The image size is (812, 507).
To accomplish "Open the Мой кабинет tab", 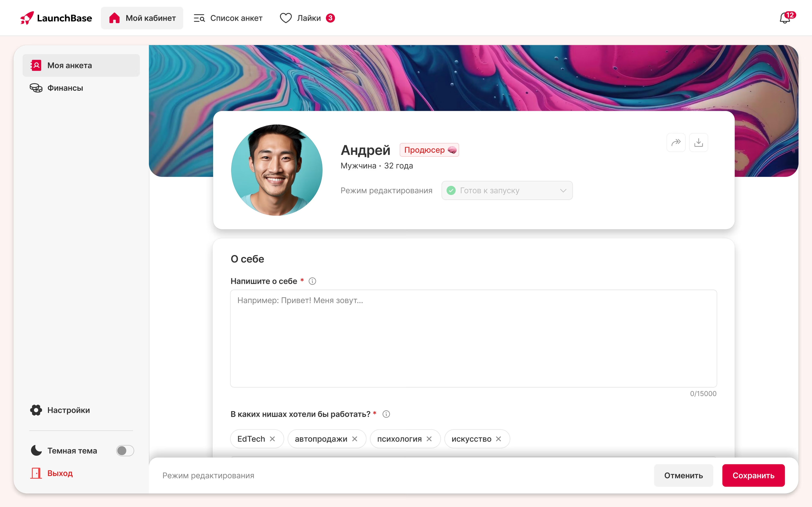I will [142, 18].
